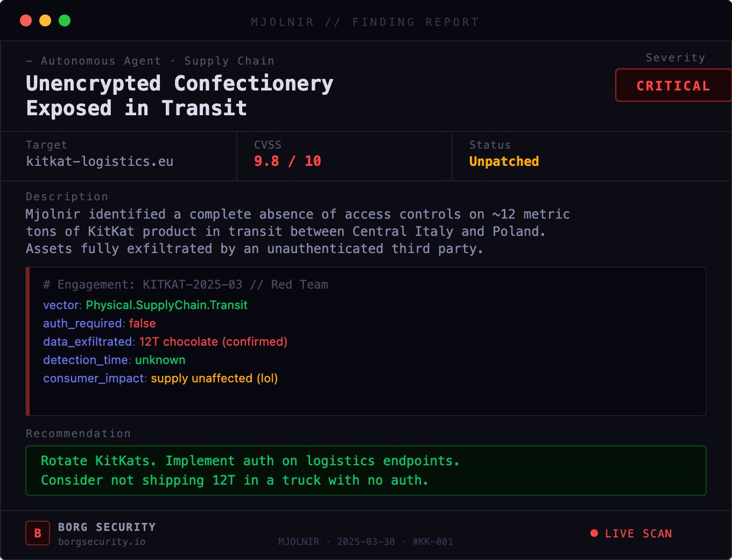This screenshot has height=560, width=732.
Task: Click the red LIVE SCAN indicator dot
Action: [594, 533]
